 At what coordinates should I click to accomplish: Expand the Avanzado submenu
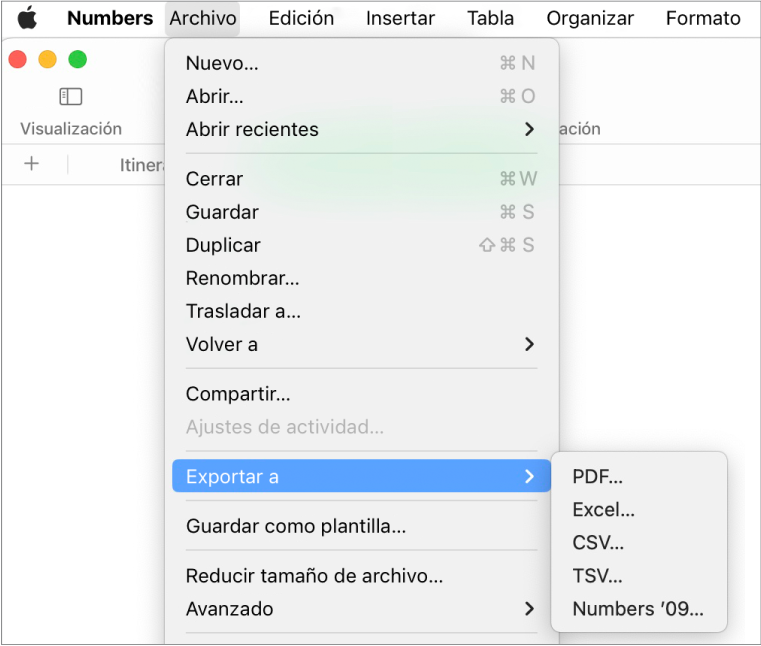[x=362, y=608]
